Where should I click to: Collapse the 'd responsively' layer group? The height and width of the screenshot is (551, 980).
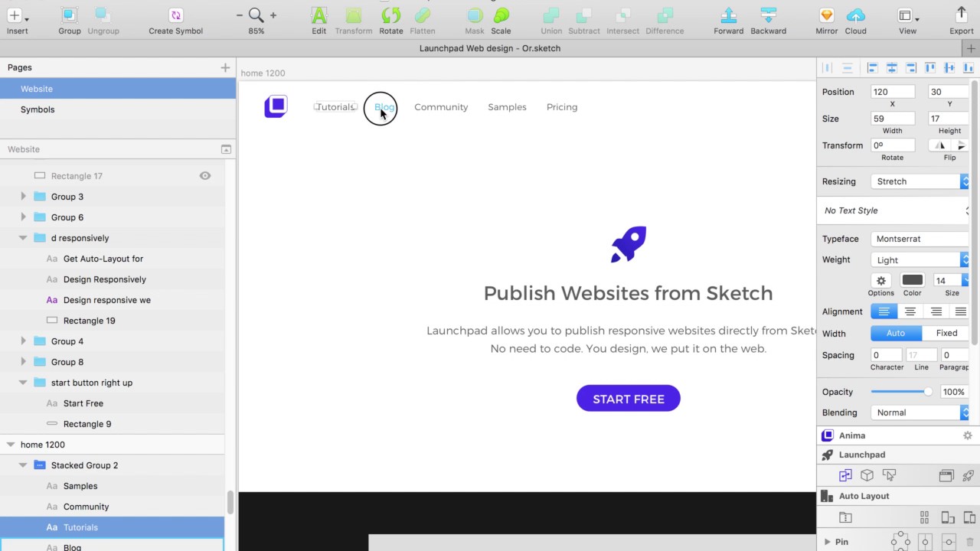point(23,237)
